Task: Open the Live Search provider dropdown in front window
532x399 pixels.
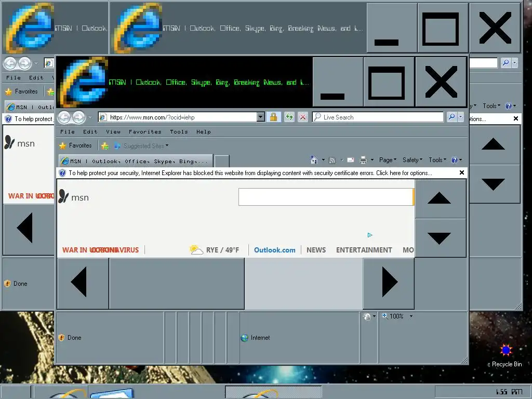Action: click(x=460, y=117)
